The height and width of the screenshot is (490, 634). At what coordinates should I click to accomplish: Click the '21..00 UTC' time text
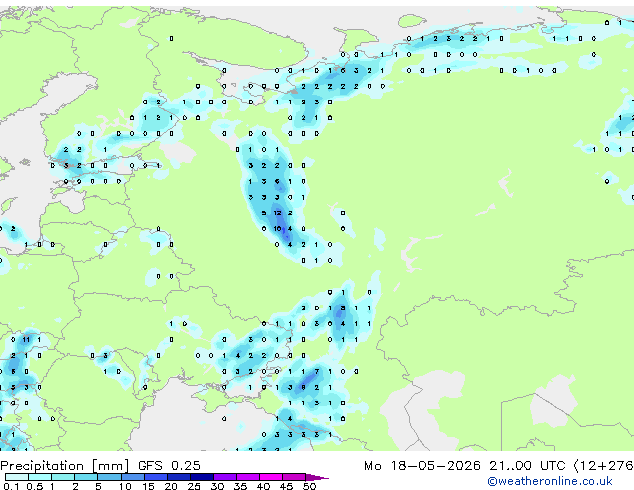(527, 466)
